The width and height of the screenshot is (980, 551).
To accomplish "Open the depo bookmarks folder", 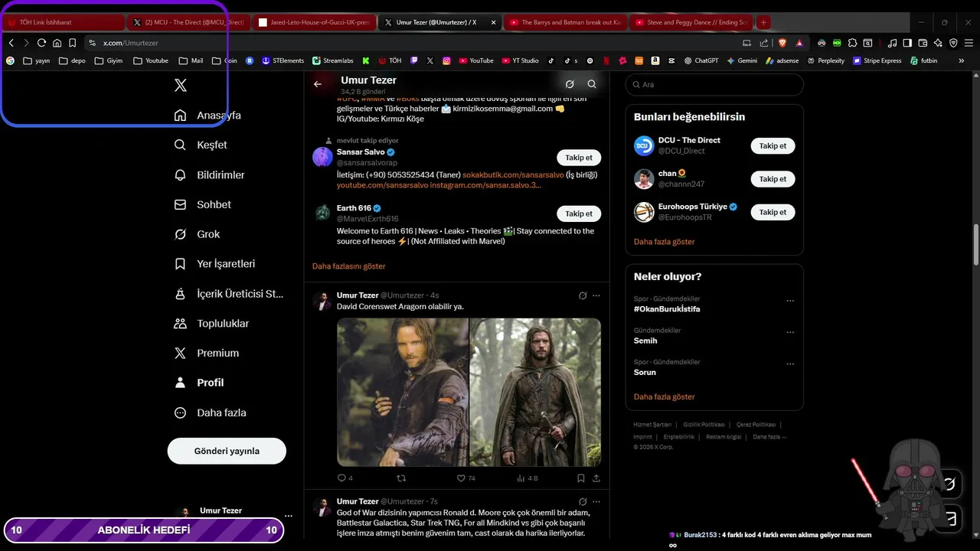I will [x=72, y=60].
